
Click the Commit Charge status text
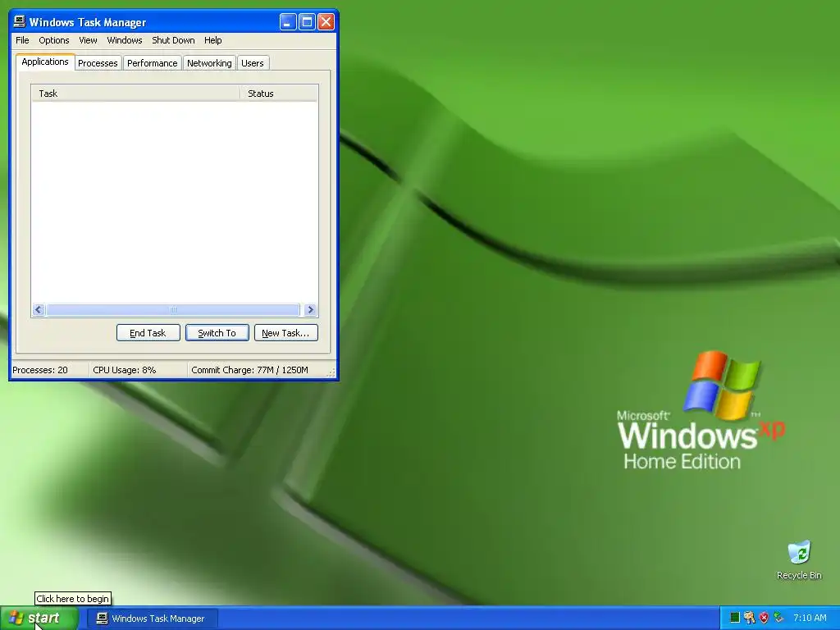(x=249, y=370)
